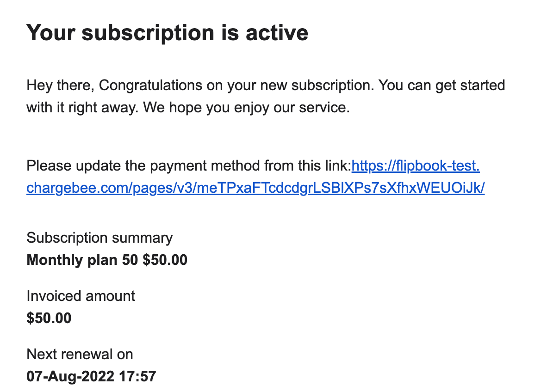This screenshot has height=392, width=547.
Task: Click the "Next renewal on" label
Action: point(80,355)
